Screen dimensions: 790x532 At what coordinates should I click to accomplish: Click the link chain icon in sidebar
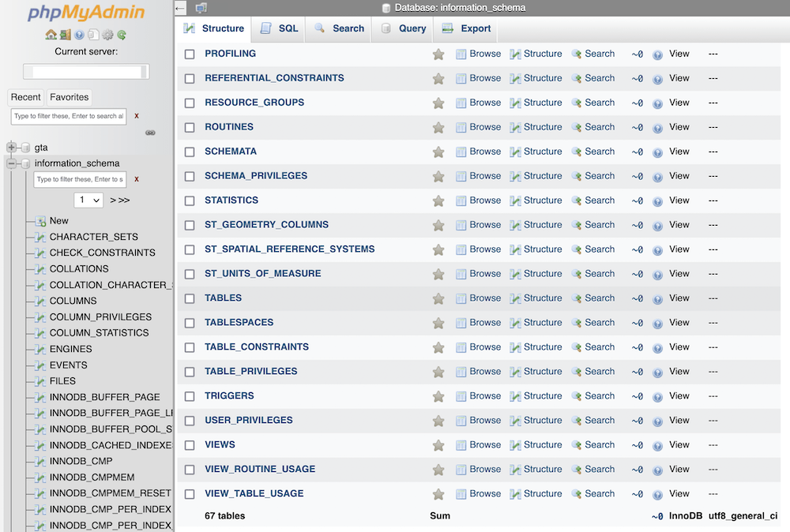pyautogui.click(x=150, y=133)
